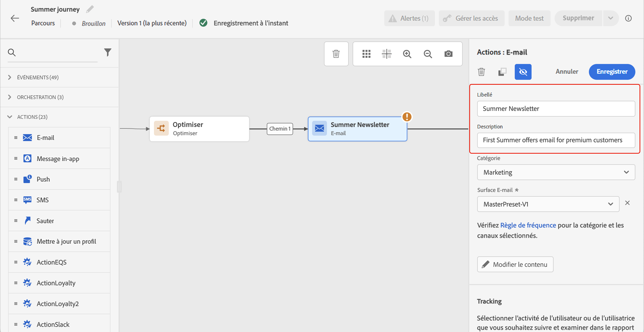Toggle the read-only fields eye button
This screenshot has width=644, height=332.
point(523,72)
